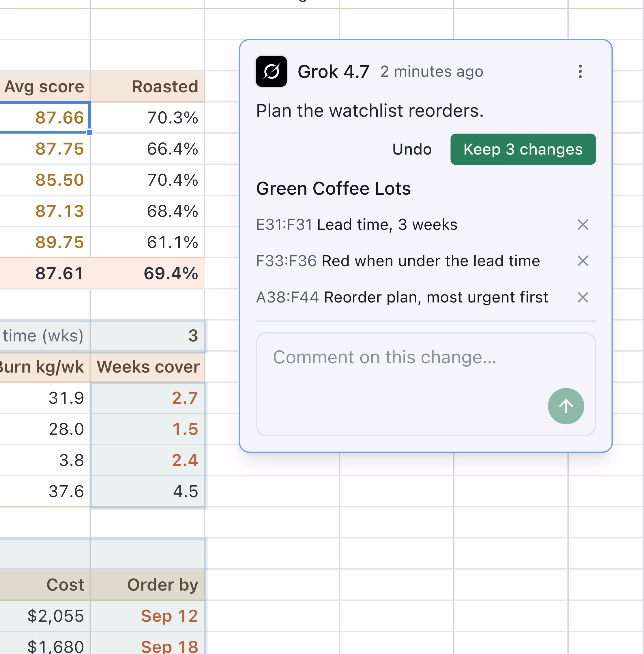Select the lead time value cell 3
644x654 pixels.
pos(147,336)
